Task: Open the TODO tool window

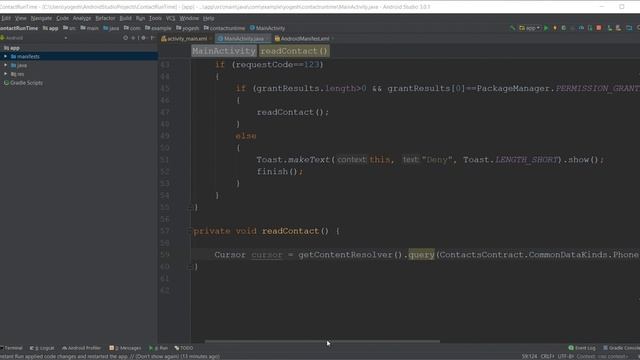Action: [184, 348]
